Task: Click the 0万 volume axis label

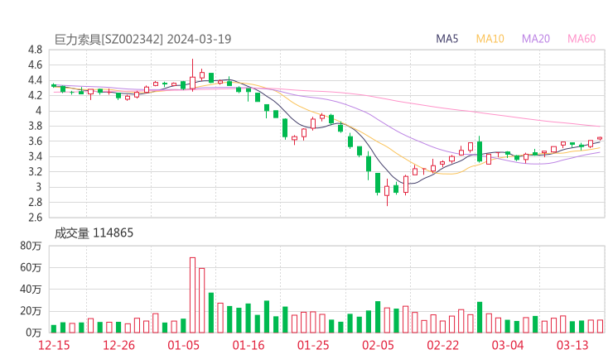Action: tap(34, 333)
